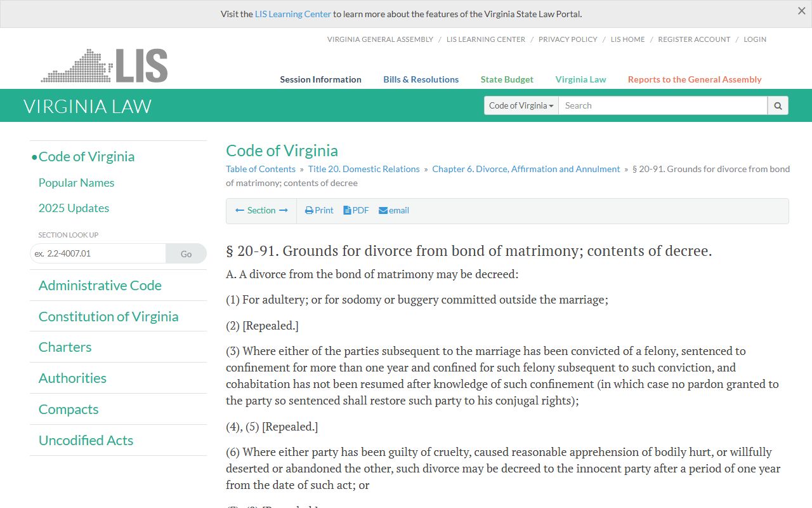The width and height of the screenshot is (812, 508).
Task: Click the 'SECTION LOOK UP' label
Action: click(x=69, y=235)
